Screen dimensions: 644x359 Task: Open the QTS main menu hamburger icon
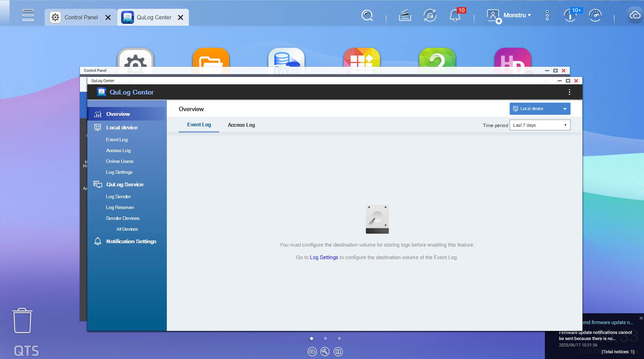coord(28,15)
